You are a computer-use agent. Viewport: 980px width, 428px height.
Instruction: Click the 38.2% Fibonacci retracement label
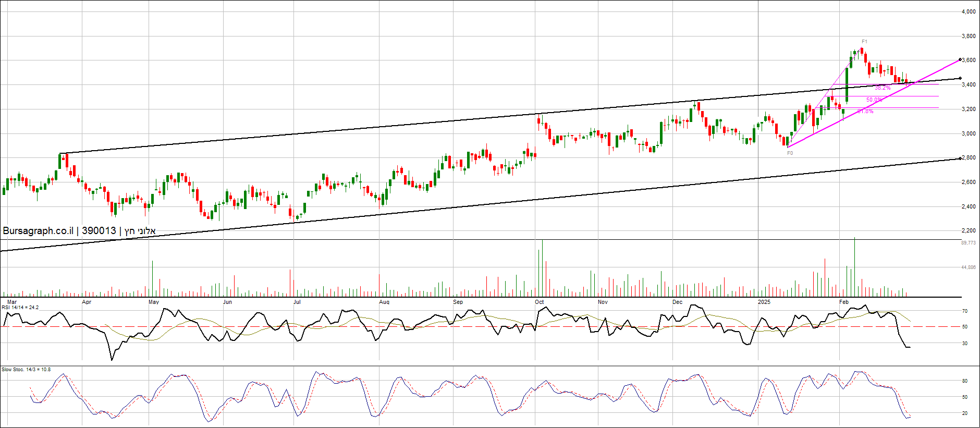[883, 88]
